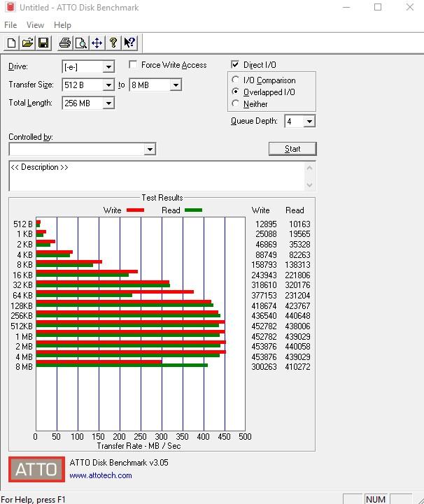Maximize the ATTO Disk Benchmark window
The image size is (424, 504).
pos(378,7)
